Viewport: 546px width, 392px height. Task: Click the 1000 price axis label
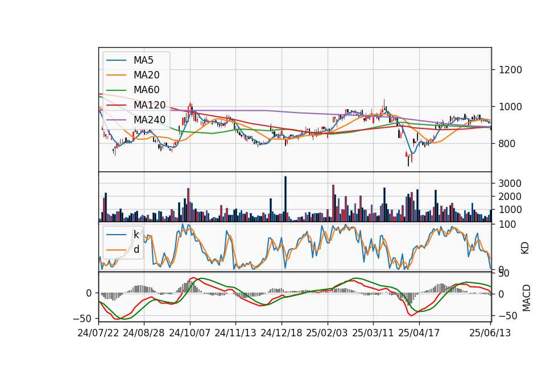tap(510, 107)
